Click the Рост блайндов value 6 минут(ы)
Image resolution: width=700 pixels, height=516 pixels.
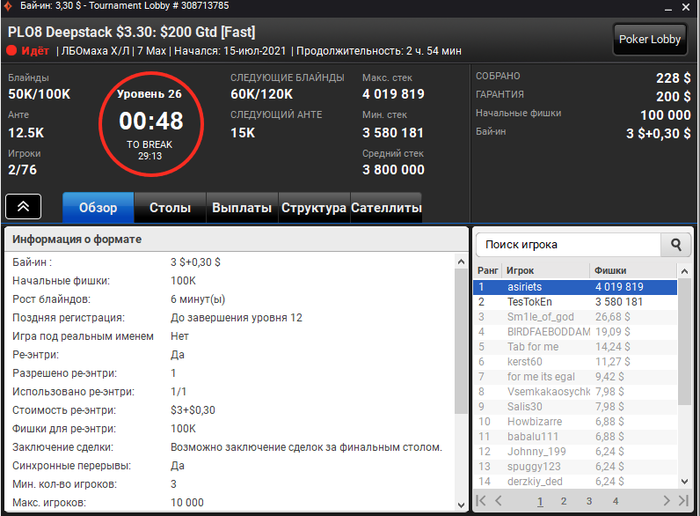pos(198,299)
